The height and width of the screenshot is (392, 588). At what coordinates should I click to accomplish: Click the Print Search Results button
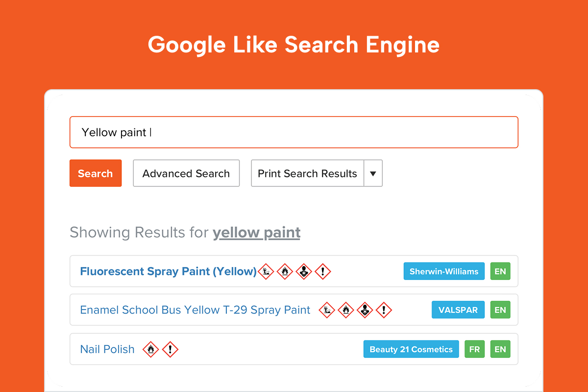point(307,173)
